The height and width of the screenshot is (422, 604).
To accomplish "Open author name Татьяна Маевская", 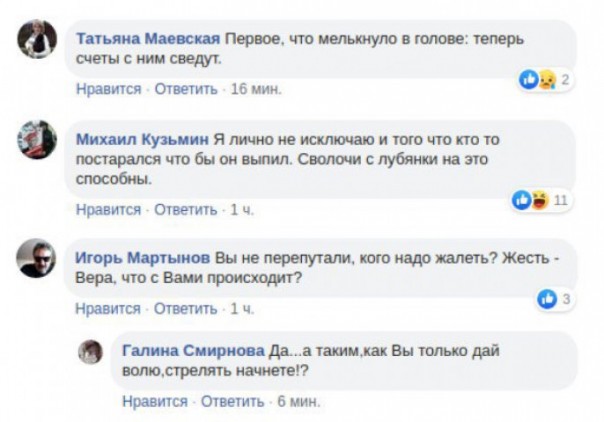I will 148,39.
